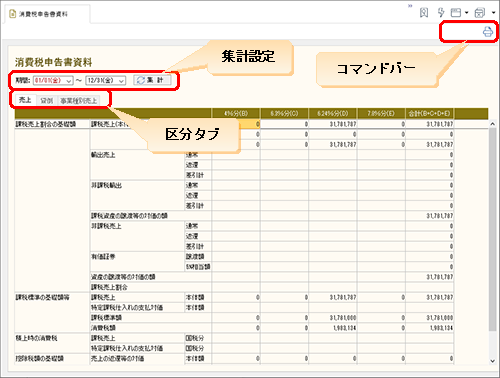Click the print icon in the command bar
The image size is (500, 378).
[488, 32]
